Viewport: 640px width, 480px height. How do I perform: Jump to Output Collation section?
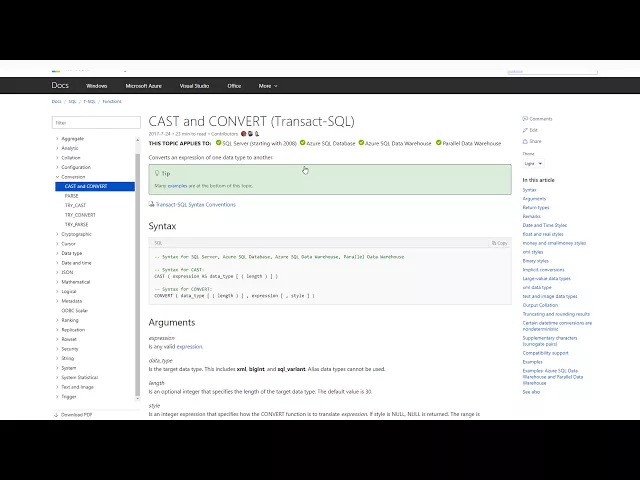(540, 305)
